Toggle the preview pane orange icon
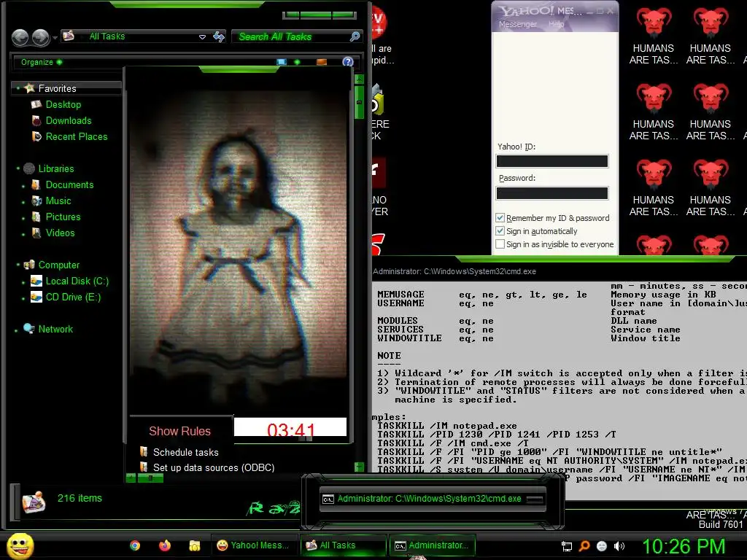747x560 pixels. point(322,62)
